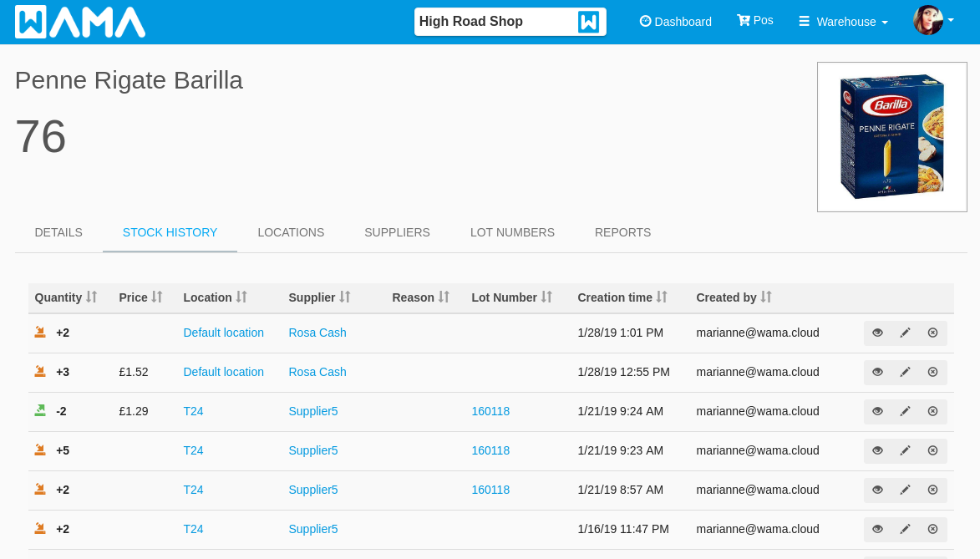Screen dimensions: 980x559
Task: Delete the 1/21/19 9:24 AM entry
Action: (932, 411)
